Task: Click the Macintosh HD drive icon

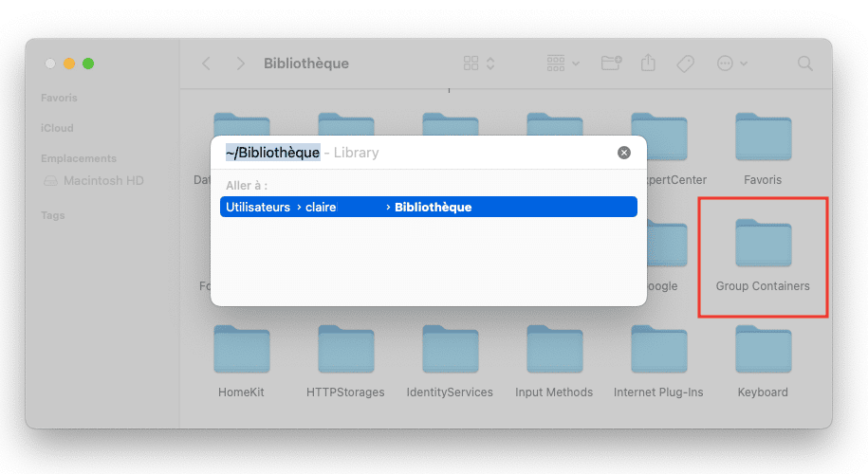Action: [x=50, y=180]
